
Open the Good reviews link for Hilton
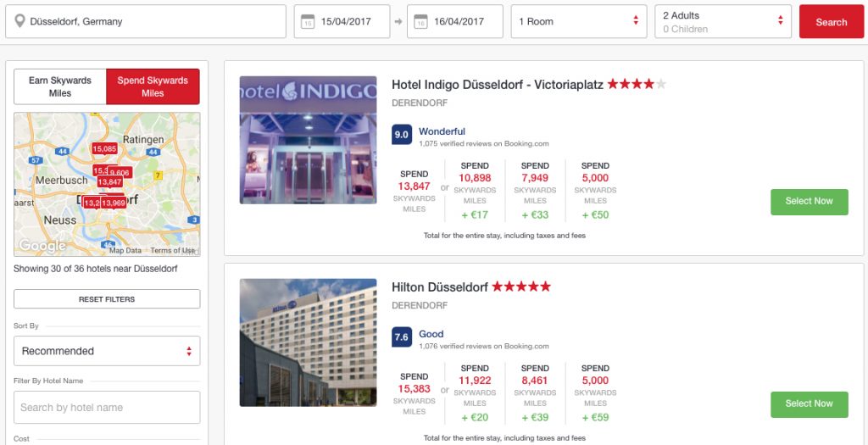[431, 334]
